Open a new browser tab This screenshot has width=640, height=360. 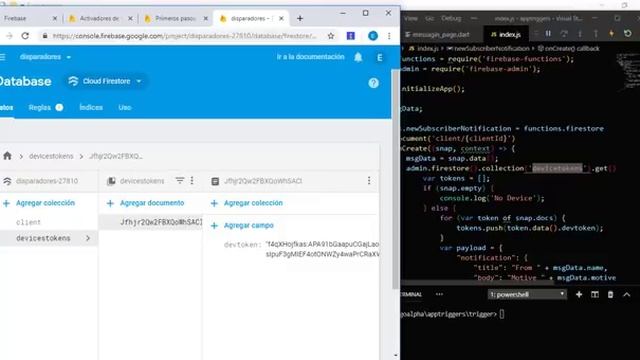300,18
